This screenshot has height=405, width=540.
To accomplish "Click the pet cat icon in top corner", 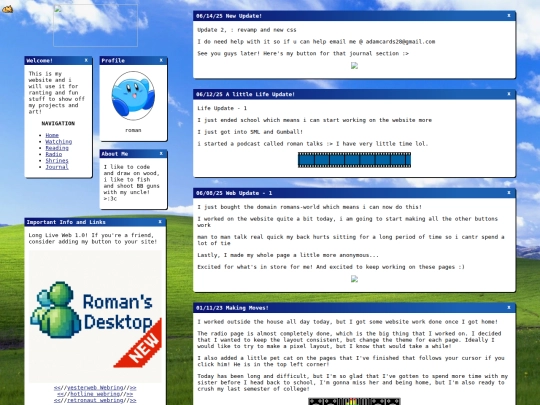I will pos(7,9).
